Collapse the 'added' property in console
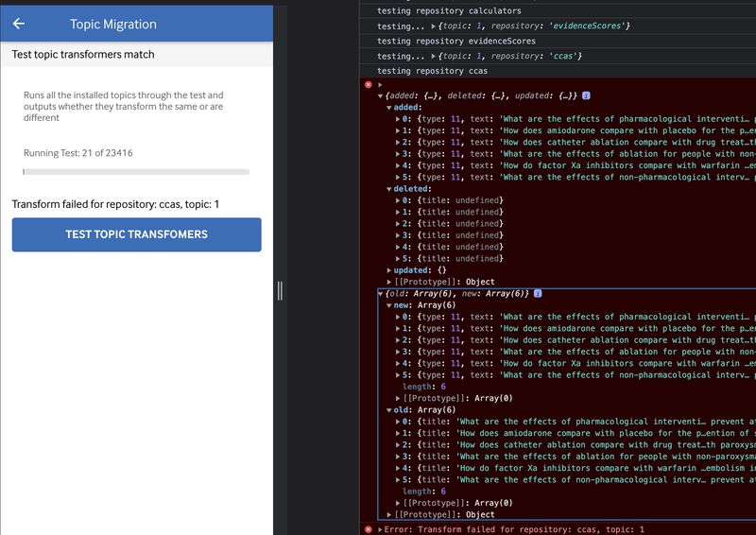756x535 pixels. point(389,108)
